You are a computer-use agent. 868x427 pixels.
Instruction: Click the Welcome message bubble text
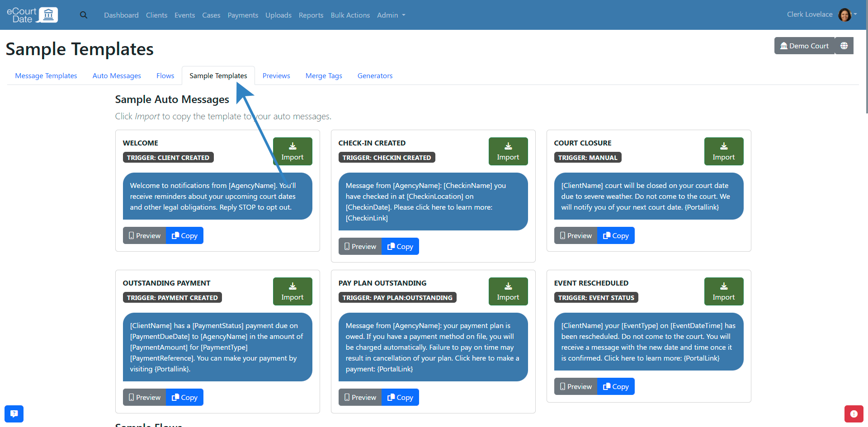[217, 196]
